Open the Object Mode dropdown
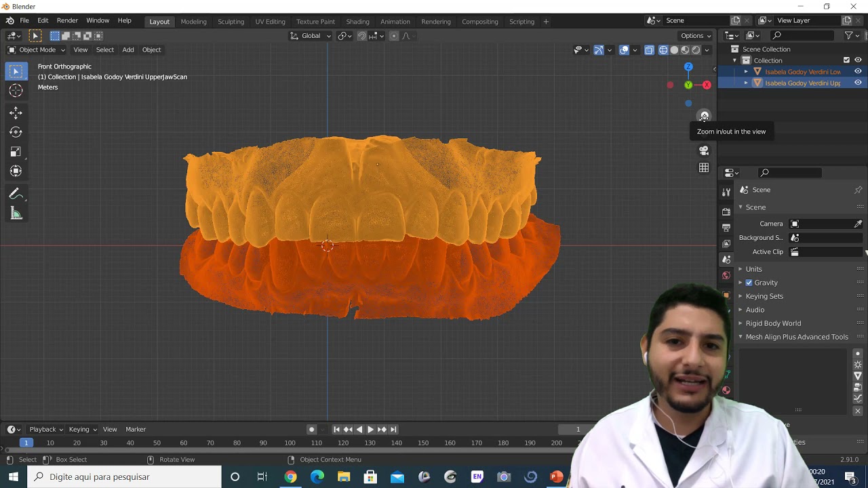868x488 pixels. (37, 49)
